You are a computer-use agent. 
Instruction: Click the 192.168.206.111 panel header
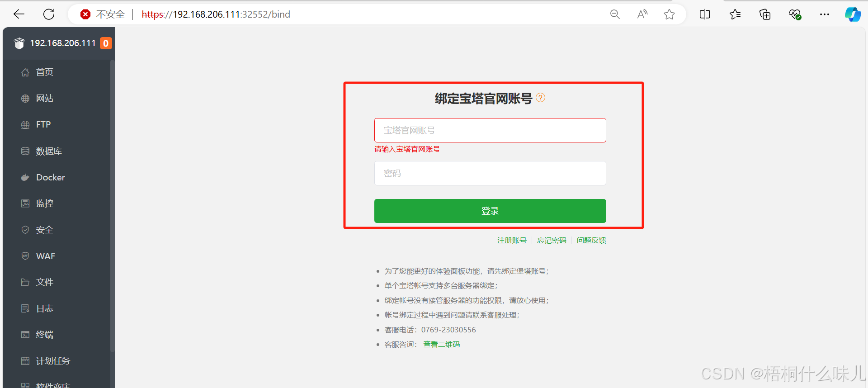(x=63, y=43)
